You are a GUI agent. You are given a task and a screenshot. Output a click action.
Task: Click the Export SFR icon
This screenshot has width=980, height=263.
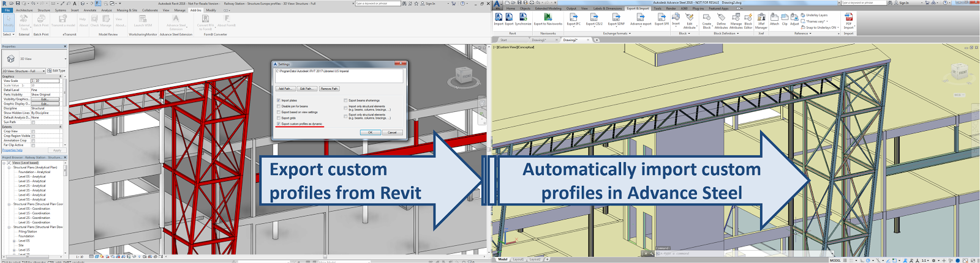(x=661, y=20)
